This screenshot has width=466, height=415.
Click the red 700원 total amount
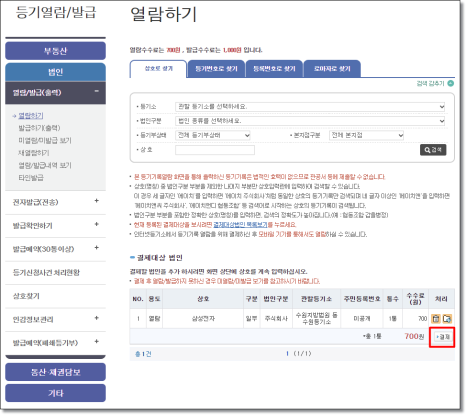414,336
